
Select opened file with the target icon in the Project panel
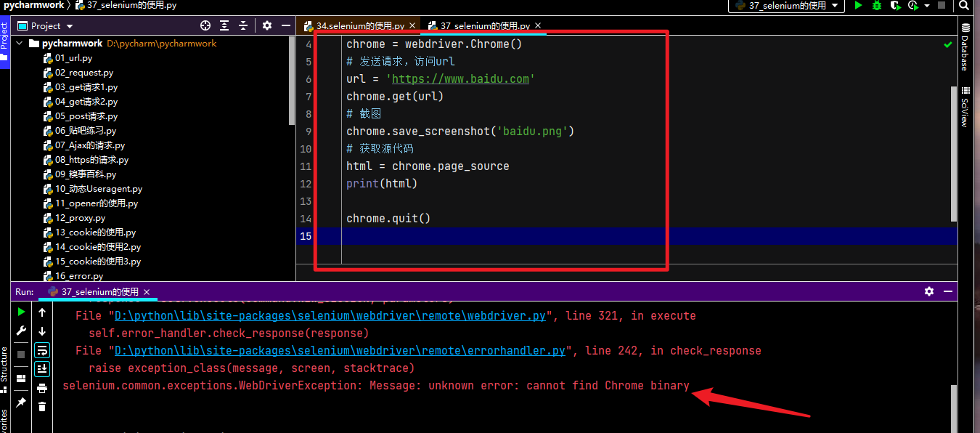click(x=205, y=25)
